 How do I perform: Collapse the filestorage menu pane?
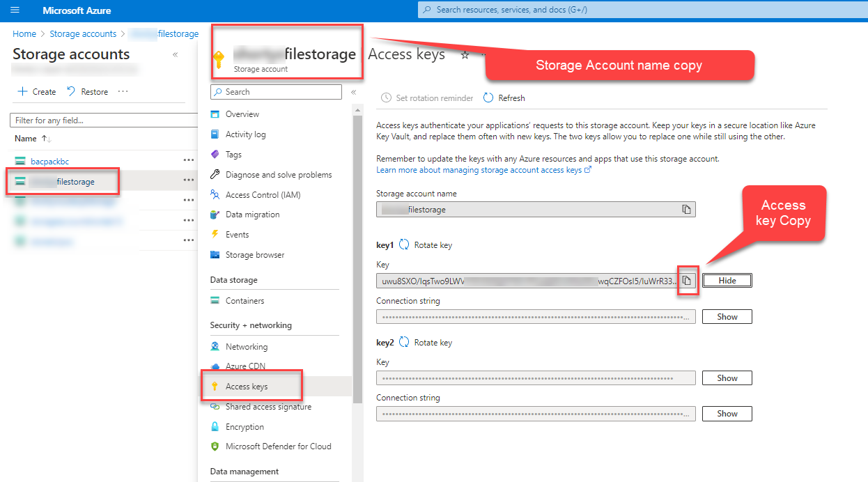point(354,91)
